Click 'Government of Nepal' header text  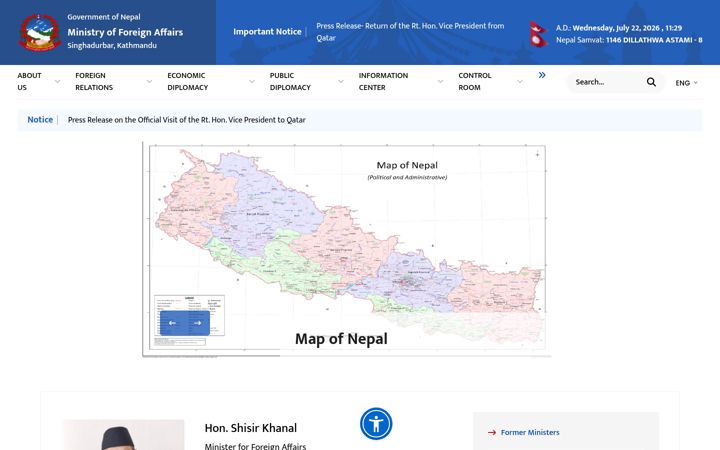[104, 17]
